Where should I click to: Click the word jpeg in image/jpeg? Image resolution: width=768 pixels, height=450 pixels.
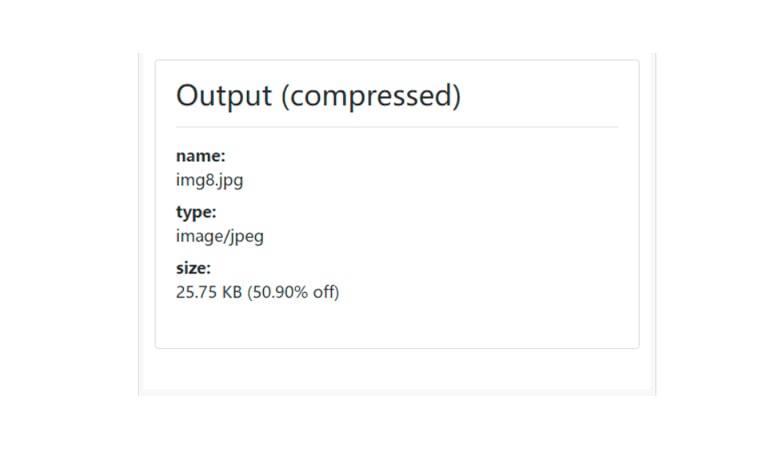click(x=246, y=237)
